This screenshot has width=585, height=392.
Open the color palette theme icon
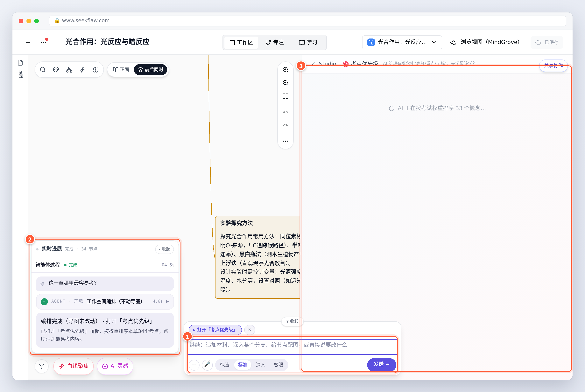[x=56, y=69]
